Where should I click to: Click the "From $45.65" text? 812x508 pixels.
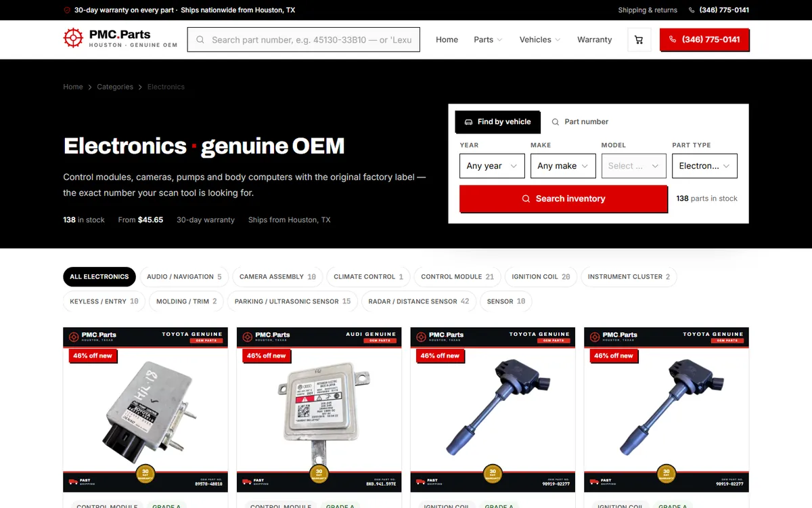coord(141,219)
